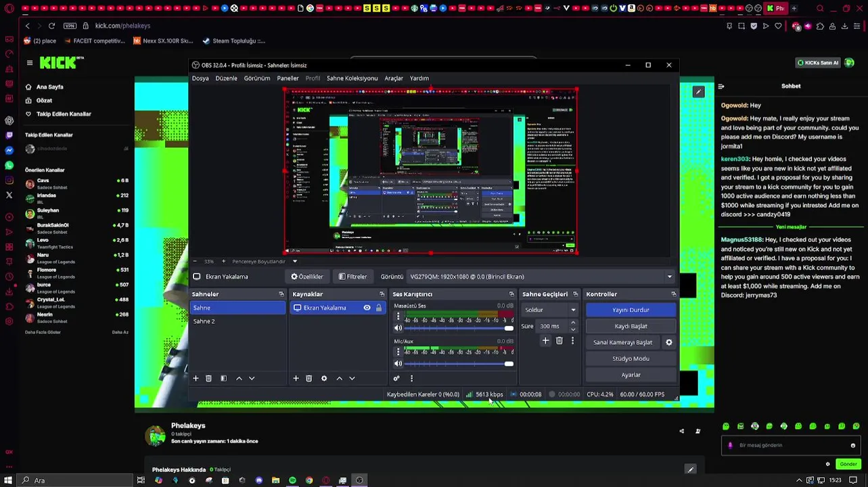Enable Stüdyo Modu button

tap(631, 358)
